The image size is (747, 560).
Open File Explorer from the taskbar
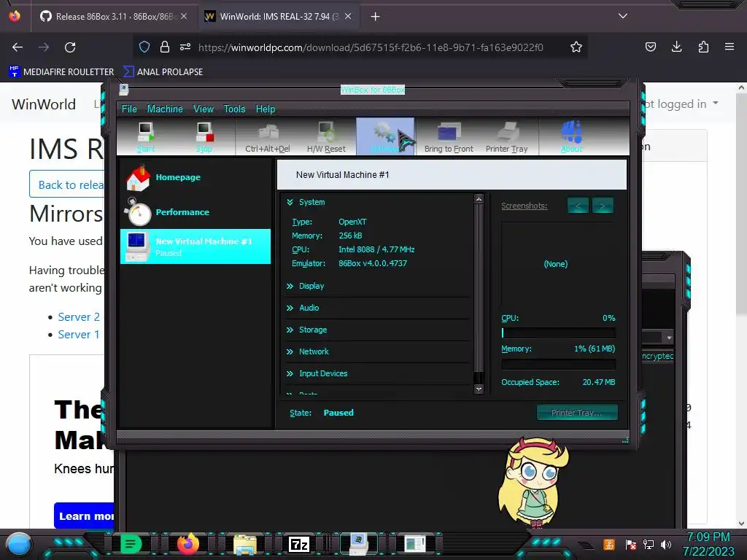[x=245, y=544]
